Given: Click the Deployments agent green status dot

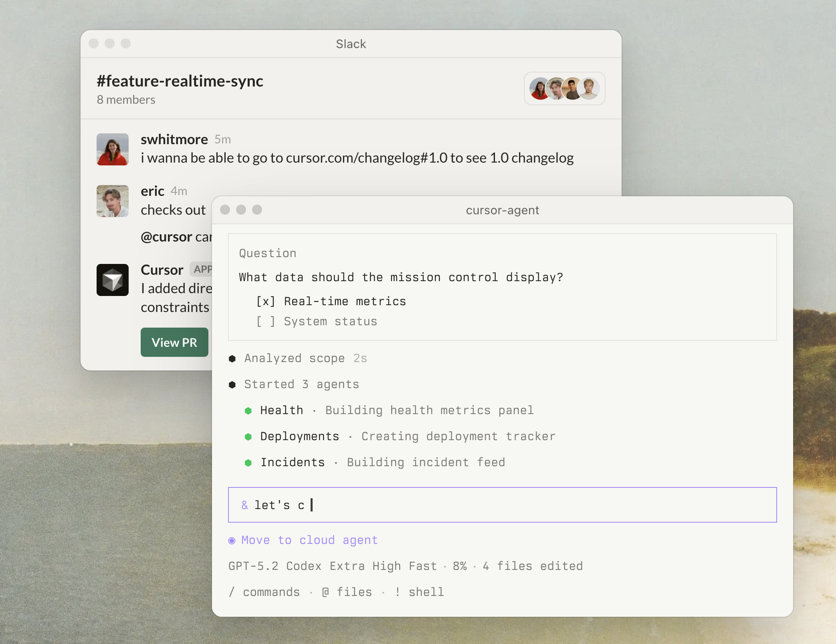Looking at the screenshot, I should (x=248, y=437).
